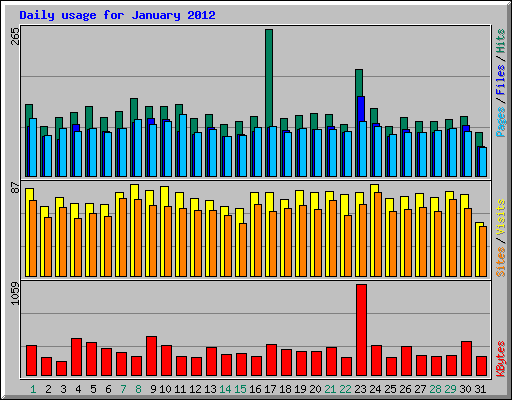Click day label 2 on the x-axis
The image size is (512, 400).
click(x=48, y=389)
